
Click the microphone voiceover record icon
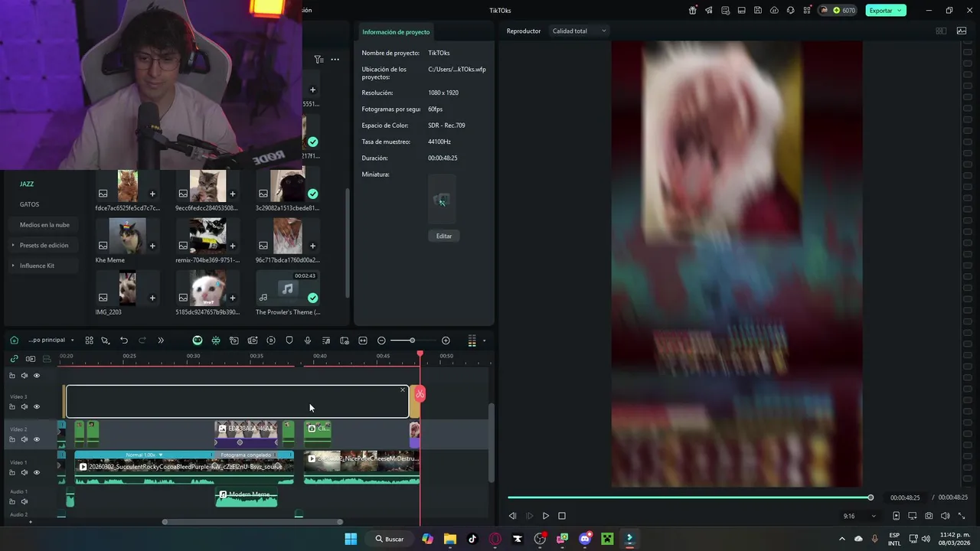(x=308, y=341)
